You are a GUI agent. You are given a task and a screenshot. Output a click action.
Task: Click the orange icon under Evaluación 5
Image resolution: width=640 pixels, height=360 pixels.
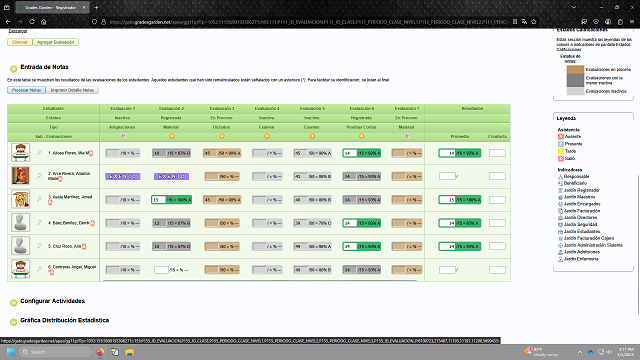point(312,136)
